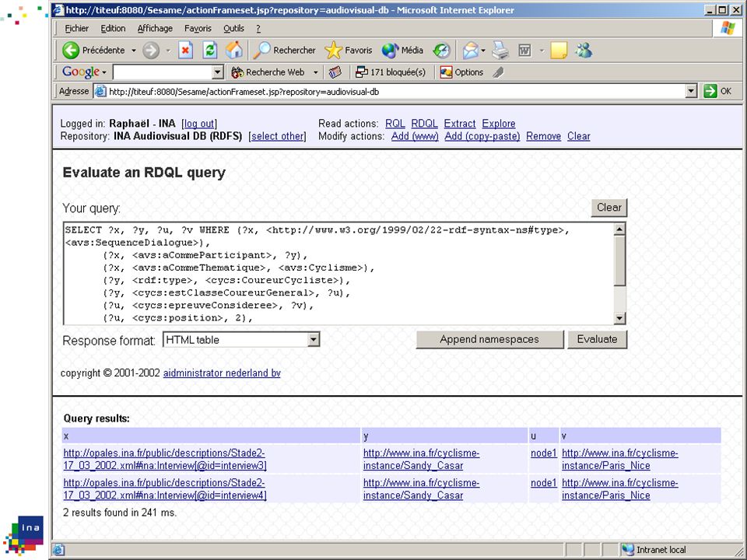This screenshot has width=747, height=560.
Task: Open Rechercher search magnifier icon
Action: click(x=261, y=50)
